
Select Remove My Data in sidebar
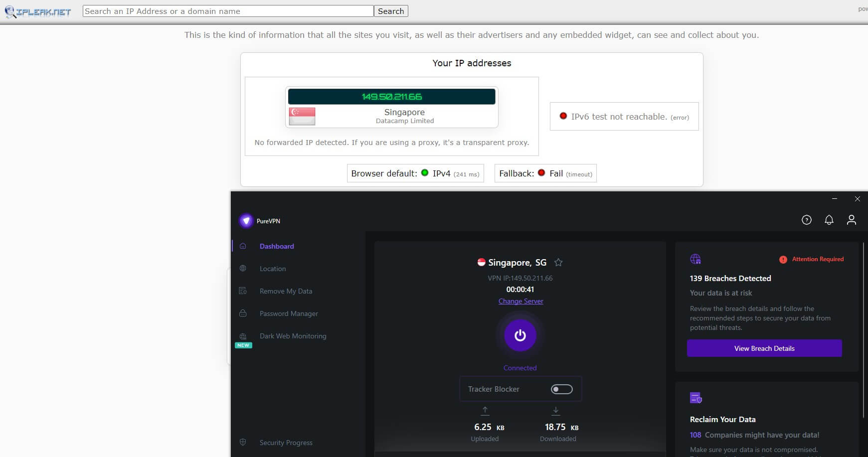click(x=286, y=291)
